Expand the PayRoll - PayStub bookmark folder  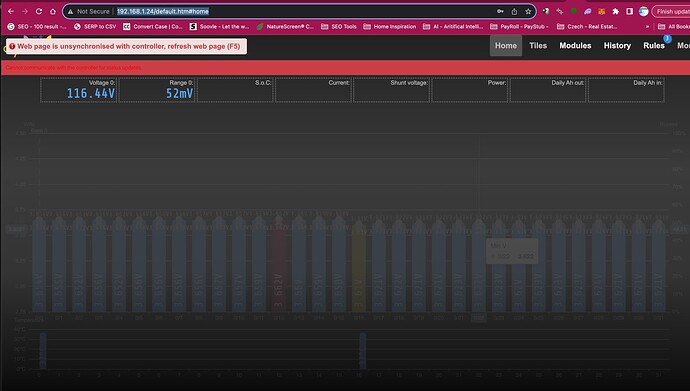click(519, 26)
